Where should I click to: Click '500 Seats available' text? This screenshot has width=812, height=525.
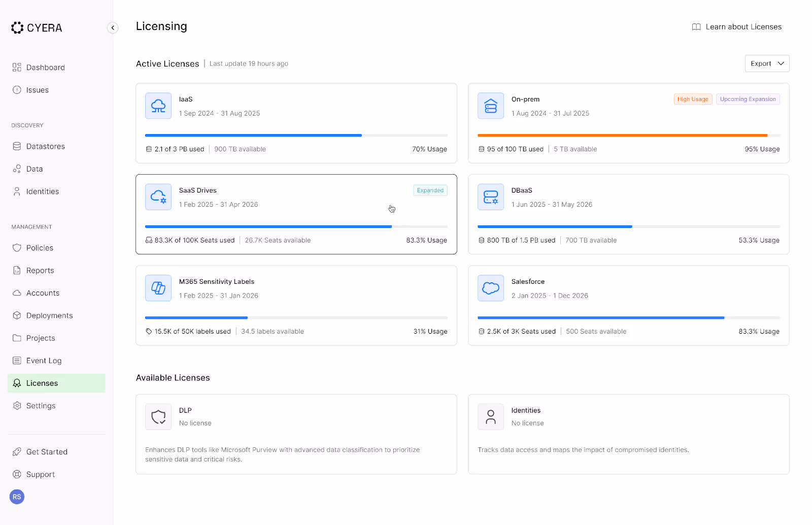click(x=596, y=332)
